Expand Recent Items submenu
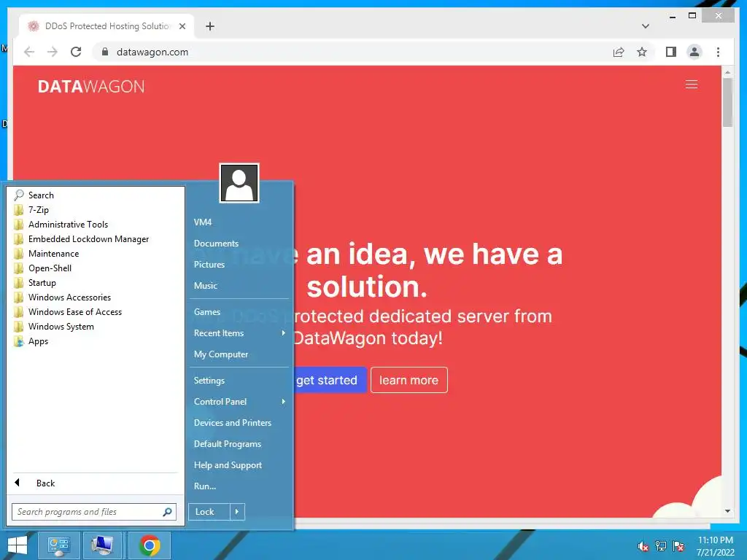 239,332
